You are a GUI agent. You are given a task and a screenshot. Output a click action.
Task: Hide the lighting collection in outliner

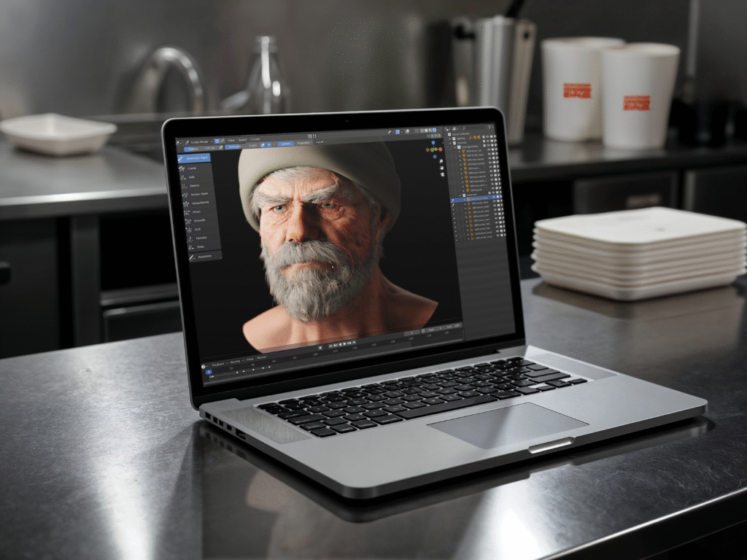tap(487, 136)
